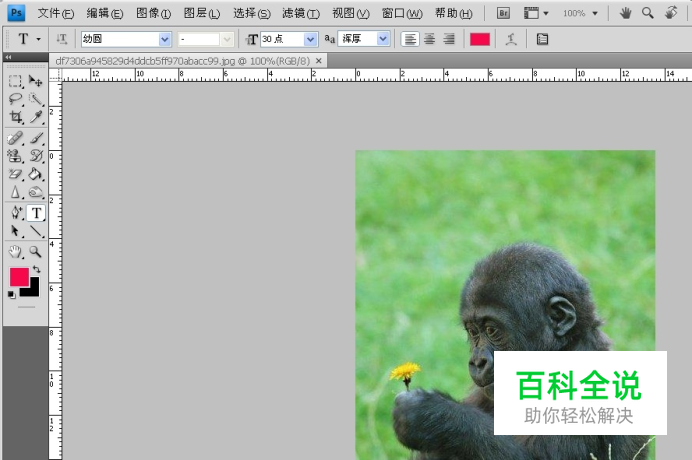Reset to default foreground and background colors

tap(12, 294)
